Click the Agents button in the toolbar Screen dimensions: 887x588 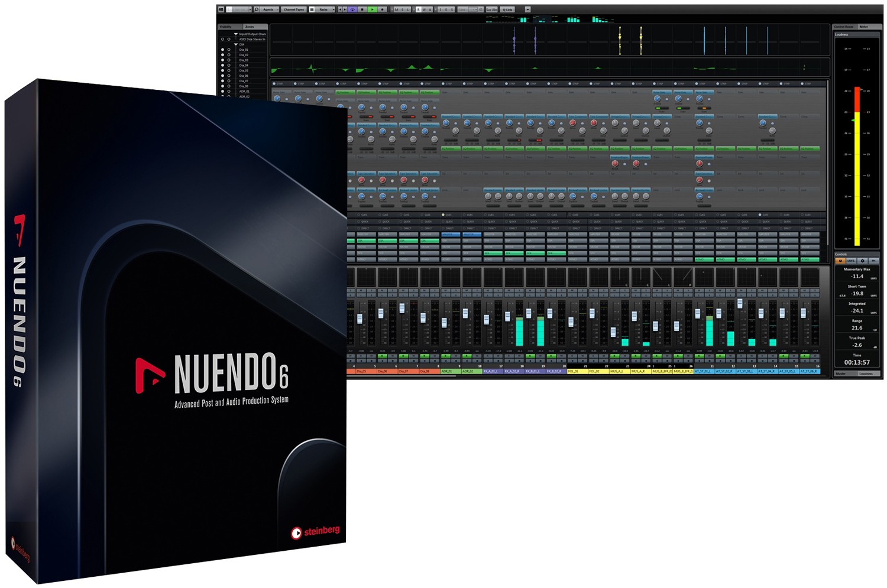[x=267, y=9]
